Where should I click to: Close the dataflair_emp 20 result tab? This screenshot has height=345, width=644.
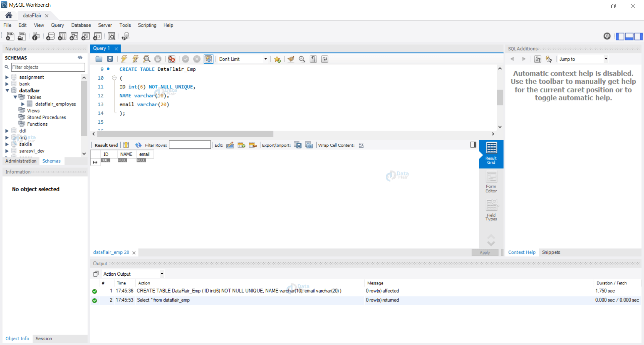tap(134, 253)
